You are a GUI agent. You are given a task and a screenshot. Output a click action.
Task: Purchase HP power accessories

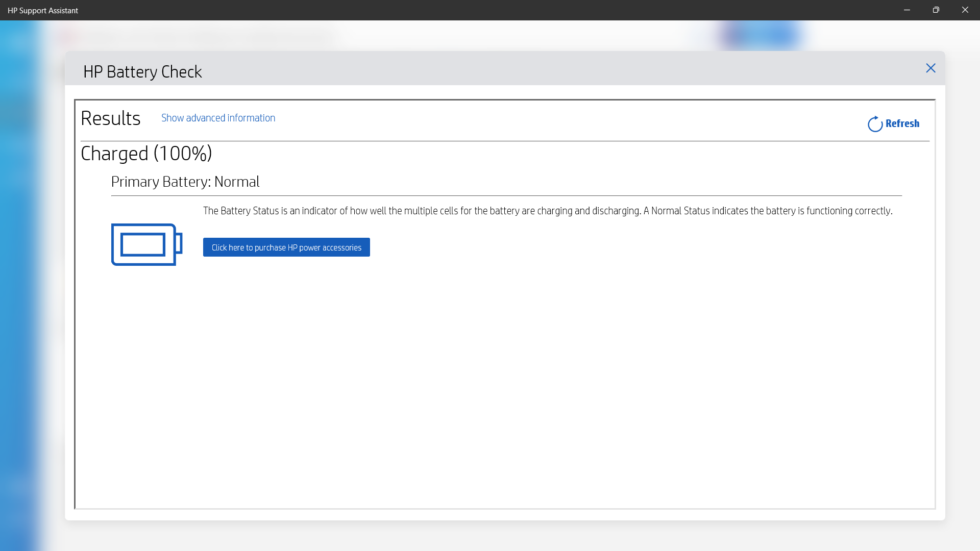(286, 247)
